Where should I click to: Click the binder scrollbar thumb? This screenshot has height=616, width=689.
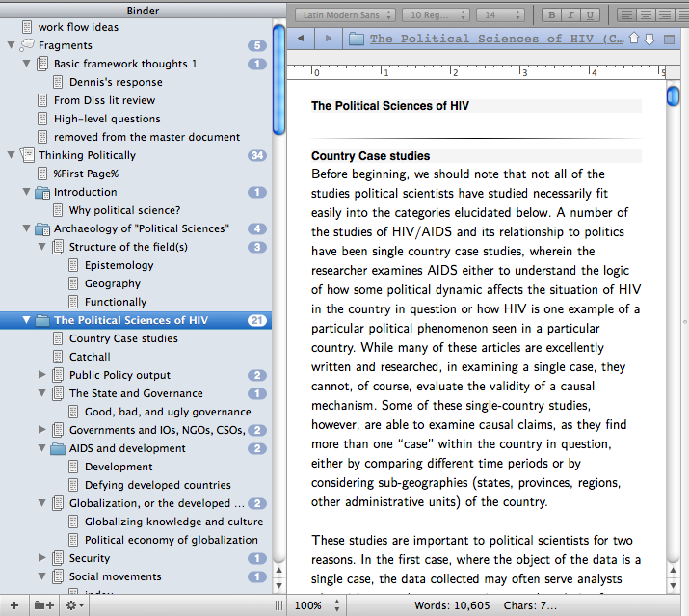[278, 79]
